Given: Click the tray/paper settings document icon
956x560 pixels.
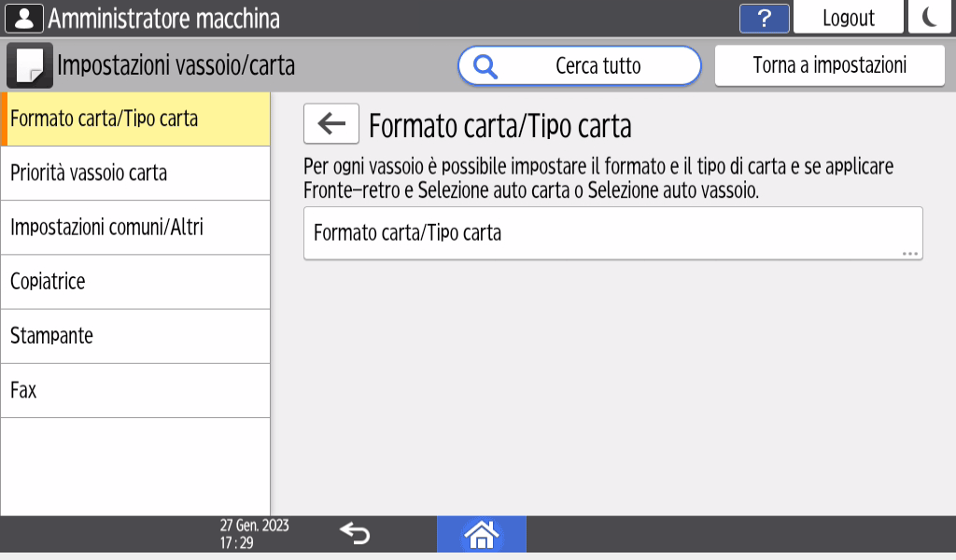Looking at the screenshot, I should coord(28,65).
